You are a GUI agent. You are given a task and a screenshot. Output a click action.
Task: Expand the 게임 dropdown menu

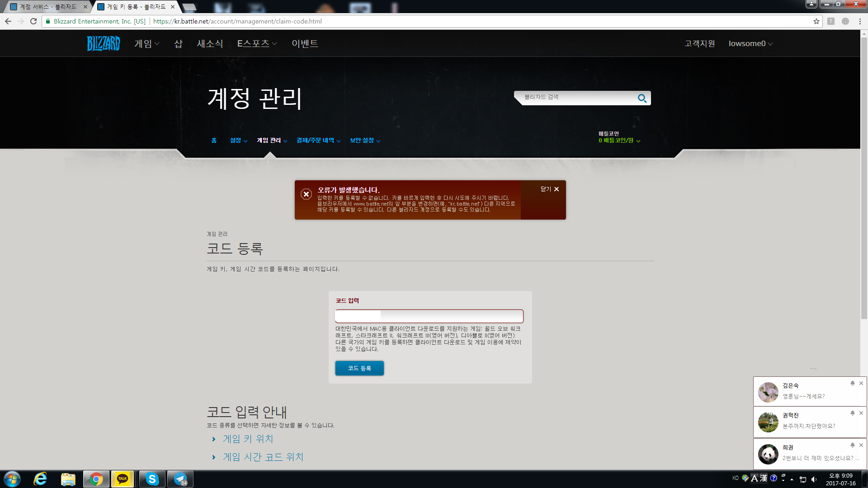[x=147, y=43]
